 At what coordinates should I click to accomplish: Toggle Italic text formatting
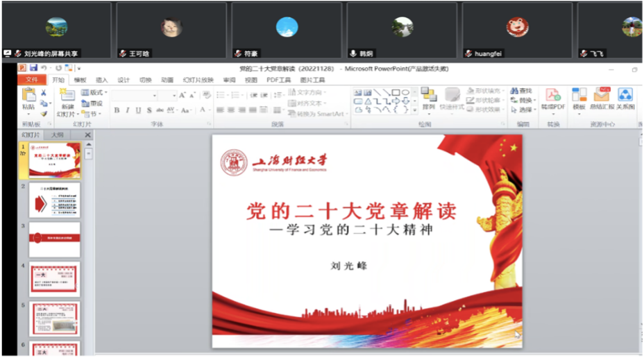128,110
